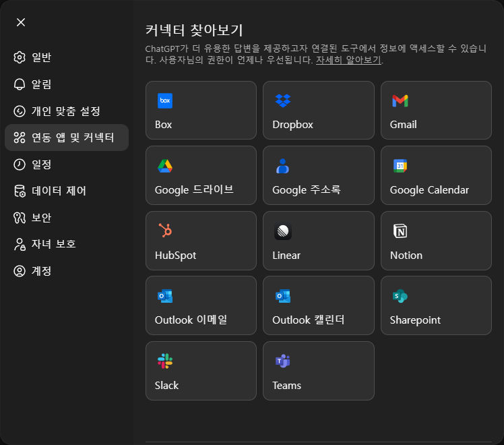Select the Google 주소록 label
504x445 pixels.
(307, 189)
